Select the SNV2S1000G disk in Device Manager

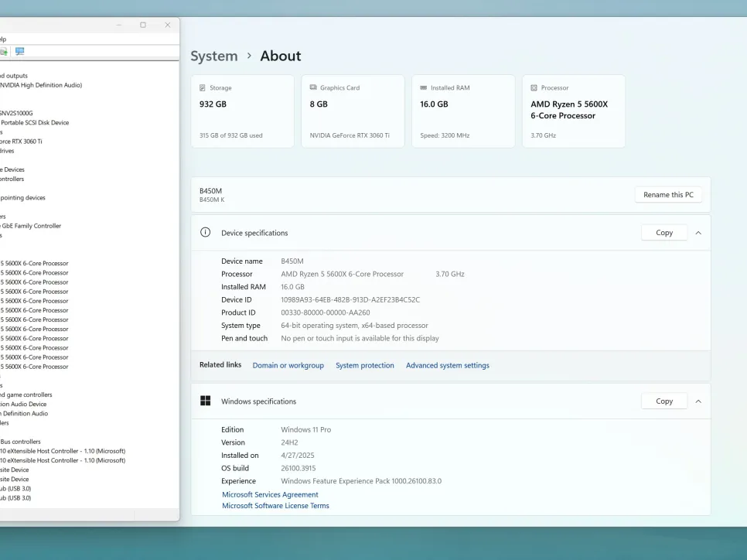[x=17, y=113]
